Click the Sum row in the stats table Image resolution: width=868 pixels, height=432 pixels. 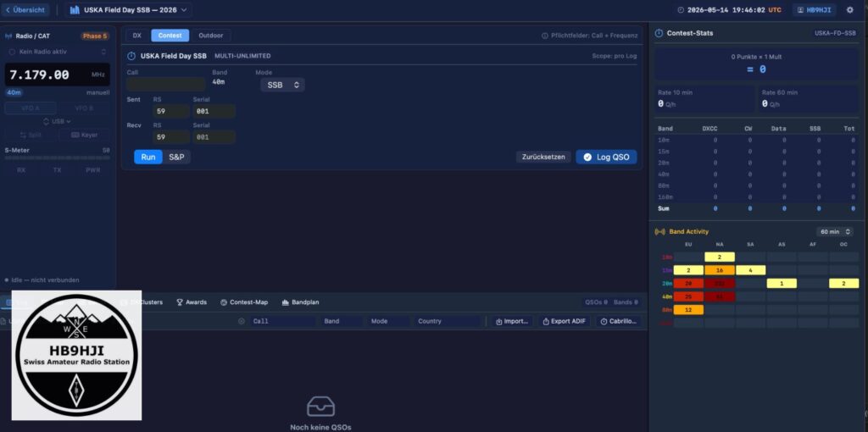tap(756, 208)
